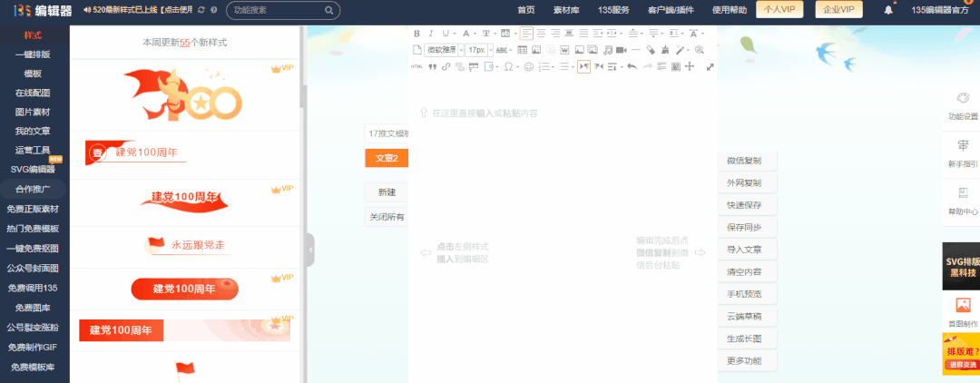Click the undo arrow icon
Image resolution: width=980 pixels, height=383 pixels.
632,66
